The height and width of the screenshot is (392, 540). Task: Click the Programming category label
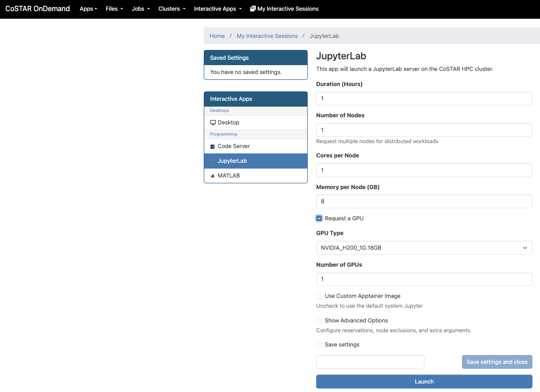[x=223, y=134]
